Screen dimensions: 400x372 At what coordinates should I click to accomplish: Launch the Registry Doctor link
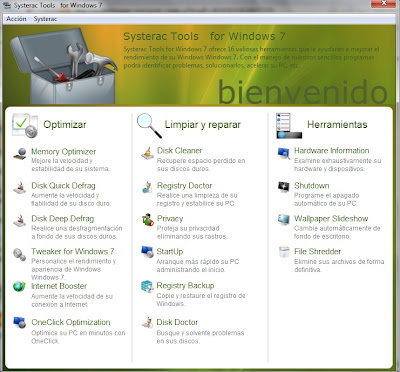click(x=184, y=185)
